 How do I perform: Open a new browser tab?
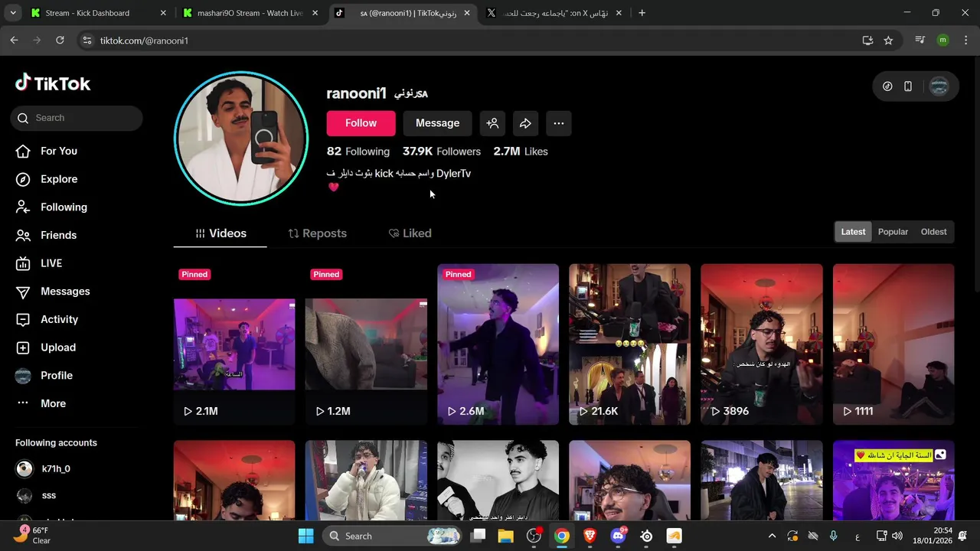[642, 13]
